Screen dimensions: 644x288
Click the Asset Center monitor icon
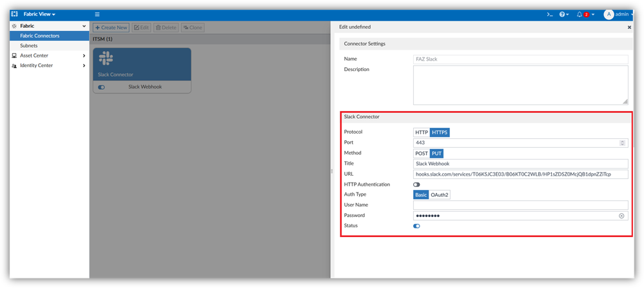(x=14, y=56)
